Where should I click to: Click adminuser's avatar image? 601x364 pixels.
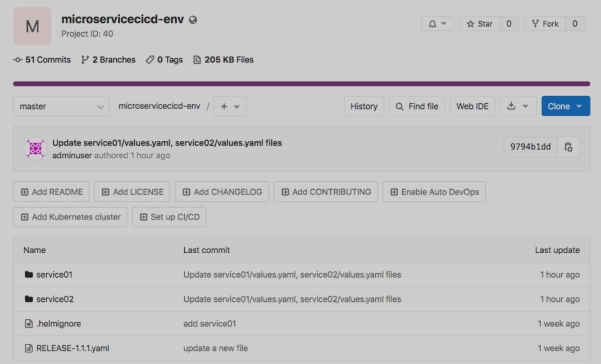[x=36, y=148]
